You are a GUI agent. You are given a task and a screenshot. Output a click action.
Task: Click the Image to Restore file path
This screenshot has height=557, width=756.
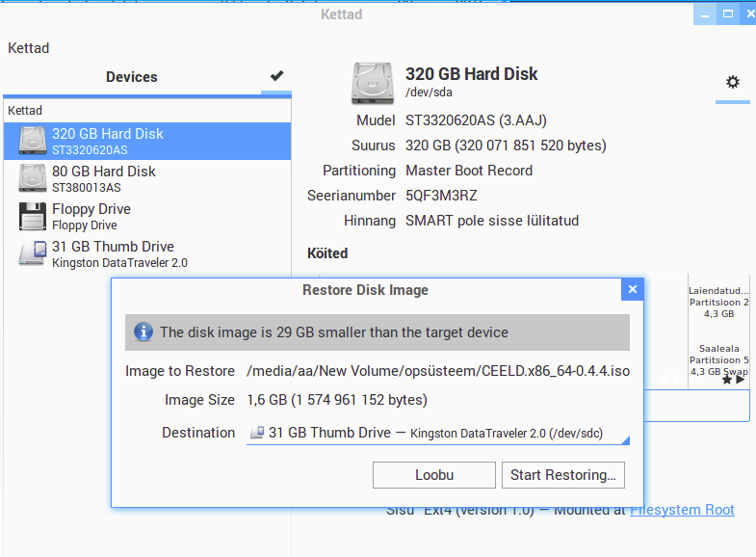pos(438,371)
